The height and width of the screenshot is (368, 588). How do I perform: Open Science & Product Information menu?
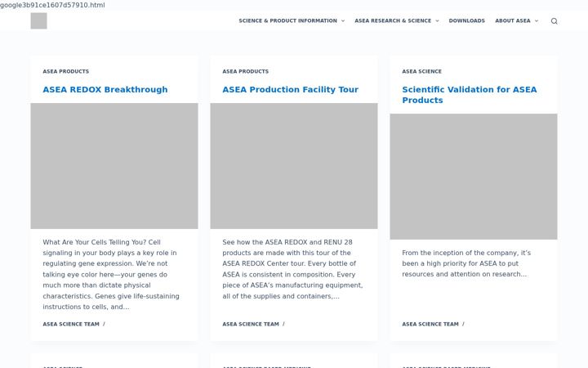tap(288, 21)
